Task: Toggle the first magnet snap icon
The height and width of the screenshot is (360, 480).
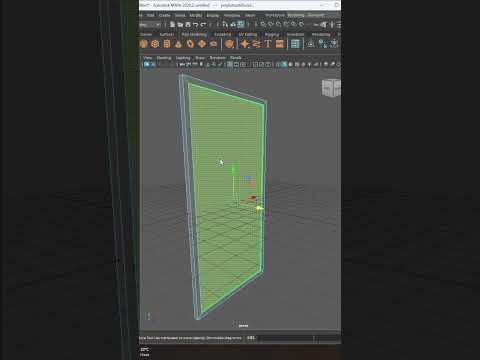Action: [263, 24]
